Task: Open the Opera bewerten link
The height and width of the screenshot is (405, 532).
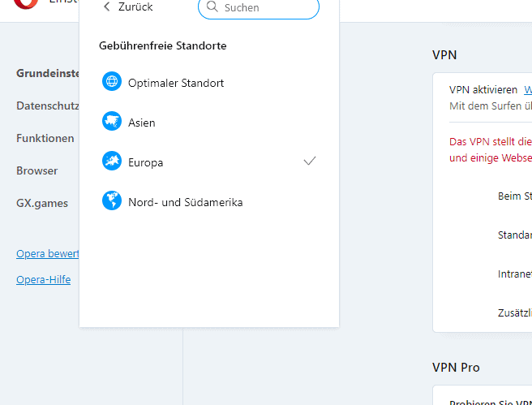Action: coord(48,254)
